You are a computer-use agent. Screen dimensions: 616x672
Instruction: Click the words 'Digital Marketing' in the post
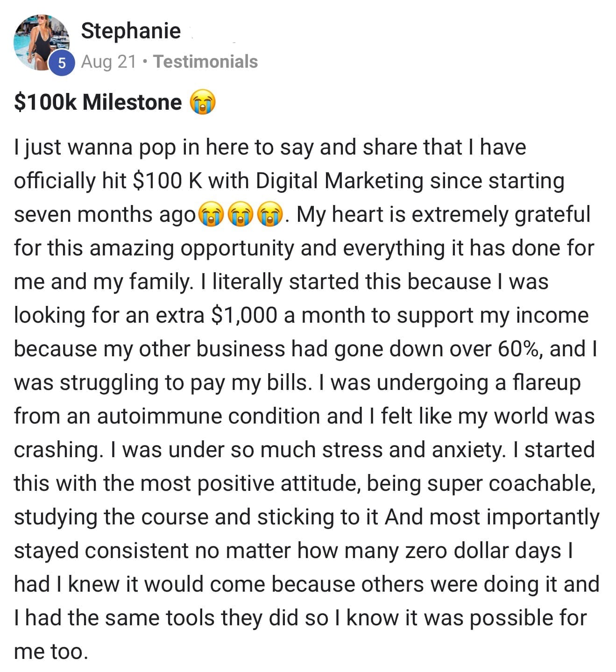[339, 181]
